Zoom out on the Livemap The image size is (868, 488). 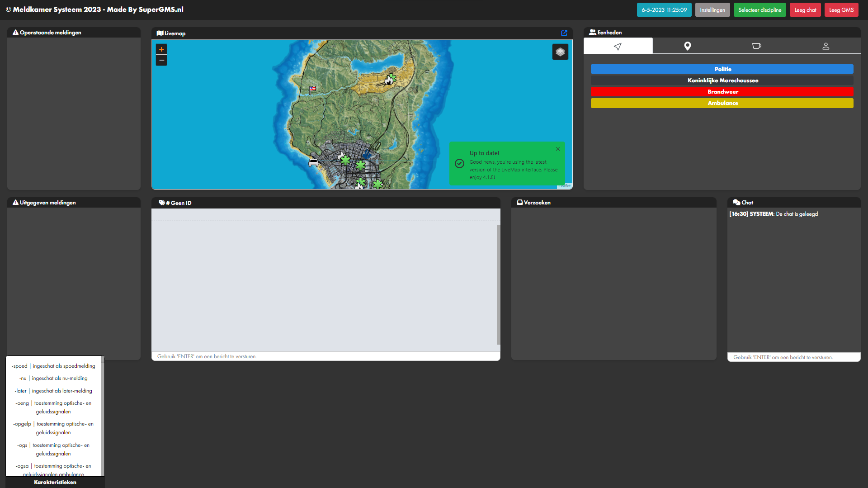161,60
